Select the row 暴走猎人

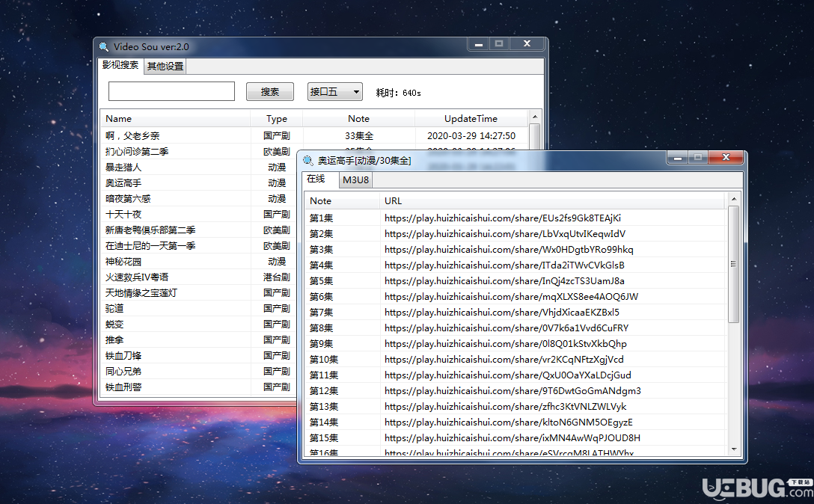tap(199, 168)
